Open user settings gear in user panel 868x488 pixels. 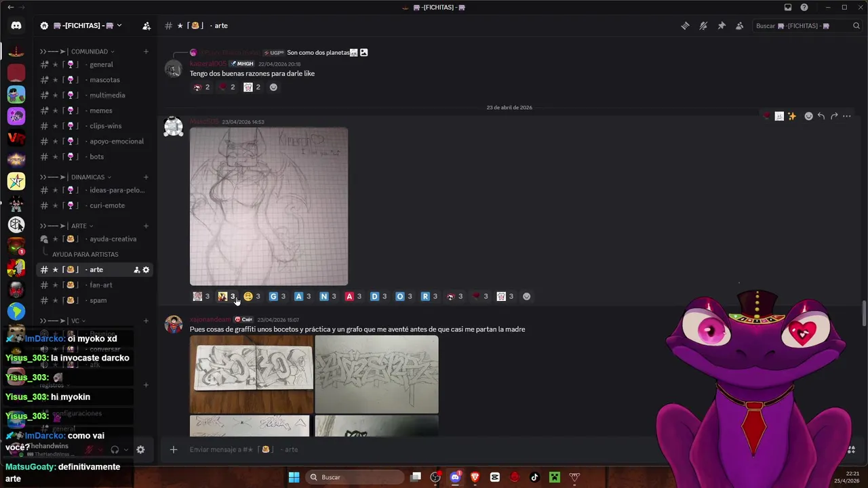click(140, 449)
